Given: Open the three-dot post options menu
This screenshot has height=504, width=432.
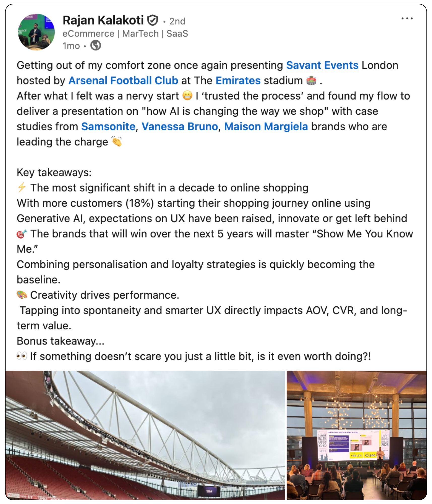Looking at the screenshot, I should [x=407, y=18].
